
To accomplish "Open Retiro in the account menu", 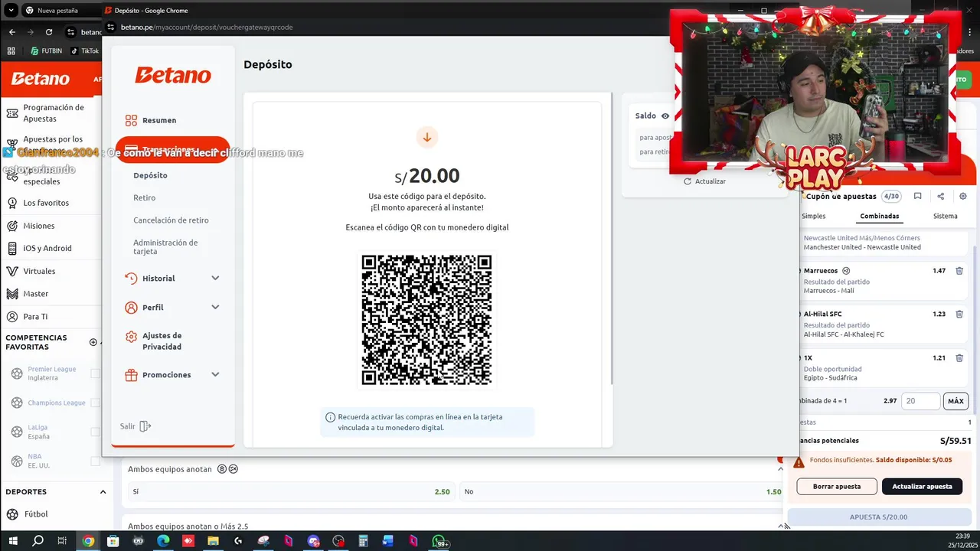I will click(144, 197).
